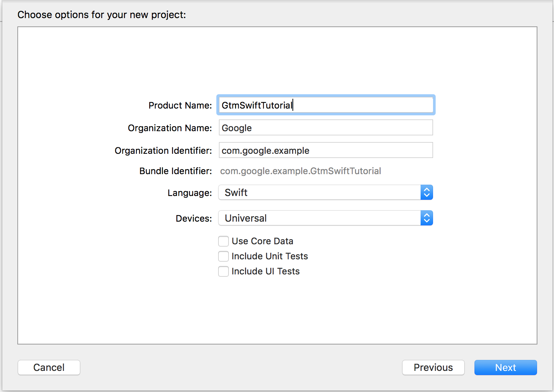Check the Include Unit Tests option
Image resolution: width=554 pixels, height=392 pixels.
[x=223, y=256]
